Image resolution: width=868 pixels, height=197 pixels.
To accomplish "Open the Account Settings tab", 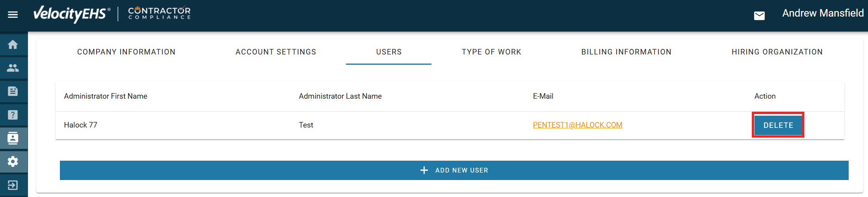I will [276, 52].
